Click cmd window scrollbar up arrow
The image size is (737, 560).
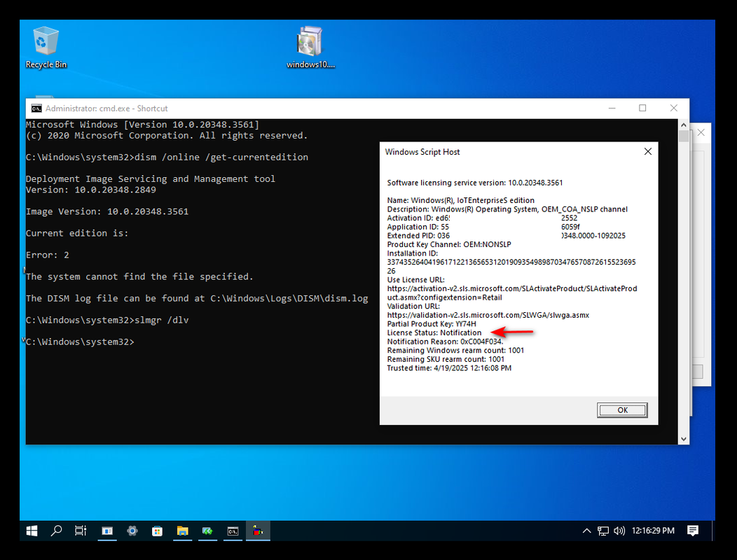coord(684,125)
